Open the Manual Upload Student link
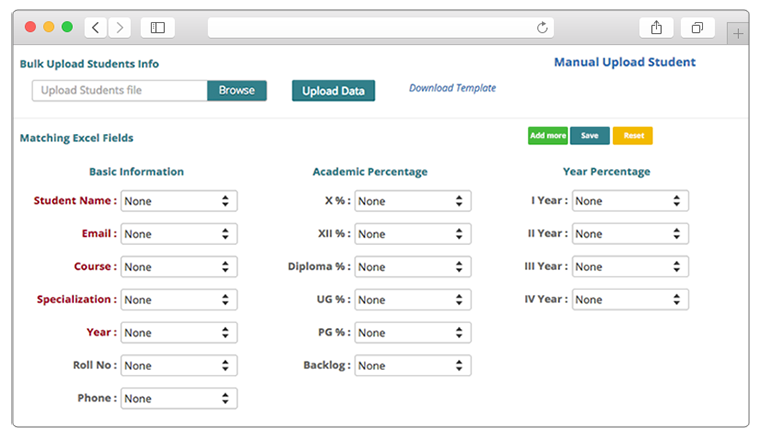This screenshot has height=437, width=760. pos(625,62)
